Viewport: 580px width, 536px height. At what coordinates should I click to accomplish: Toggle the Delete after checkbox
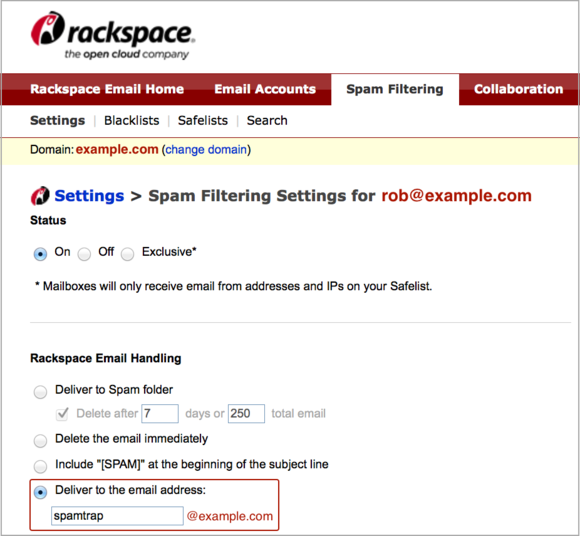tap(62, 414)
